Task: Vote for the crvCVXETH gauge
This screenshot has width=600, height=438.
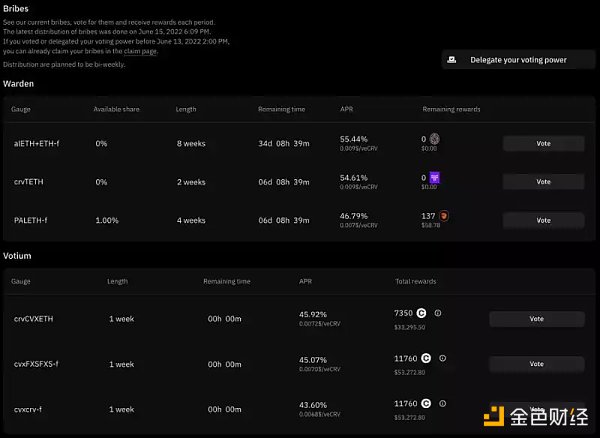Action: 536,319
